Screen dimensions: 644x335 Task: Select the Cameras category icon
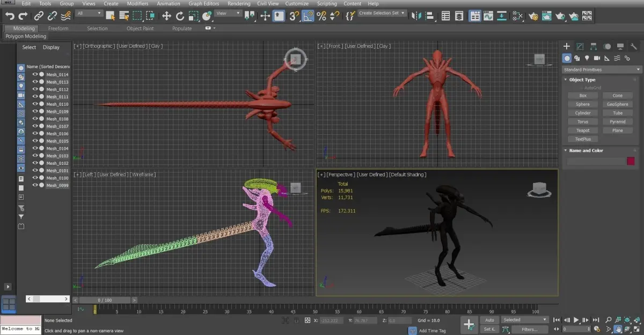[597, 58]
